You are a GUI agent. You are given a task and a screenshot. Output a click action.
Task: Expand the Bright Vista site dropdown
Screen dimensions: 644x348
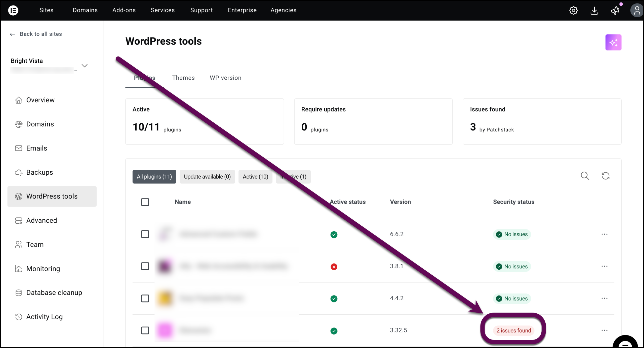pos(85,66)
